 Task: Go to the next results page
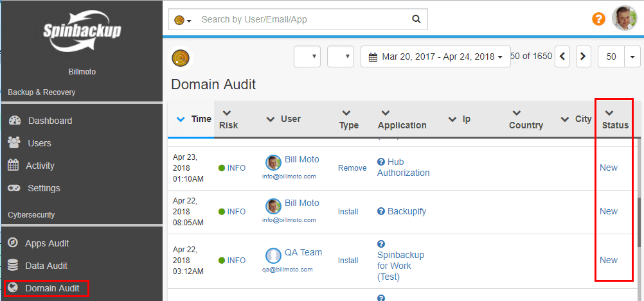[583, 56]
